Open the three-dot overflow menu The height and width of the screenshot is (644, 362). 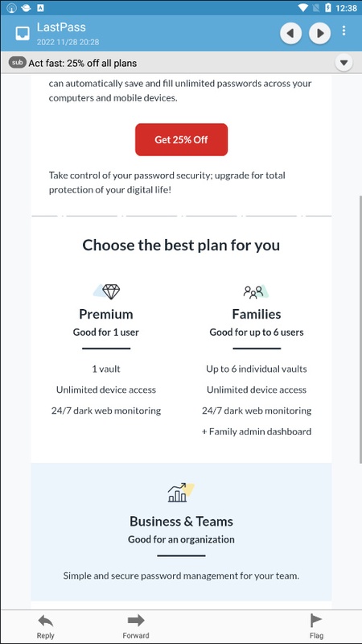[x=344, y=31]
